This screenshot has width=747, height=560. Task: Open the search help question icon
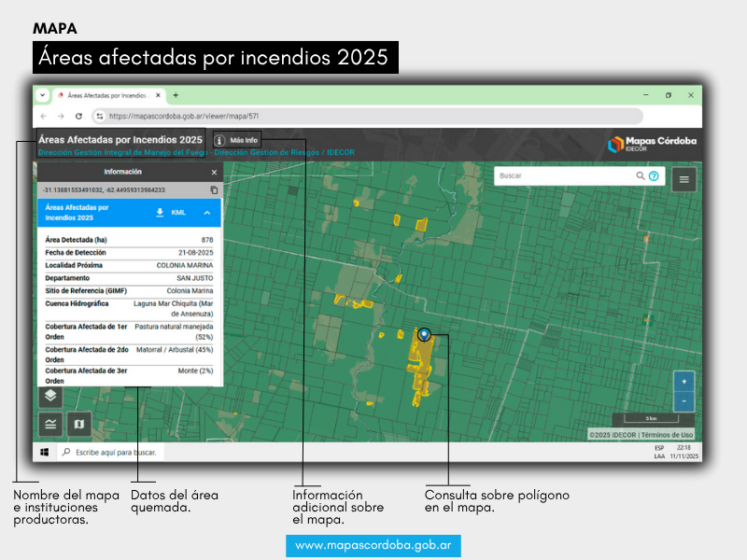click(654, 175)
